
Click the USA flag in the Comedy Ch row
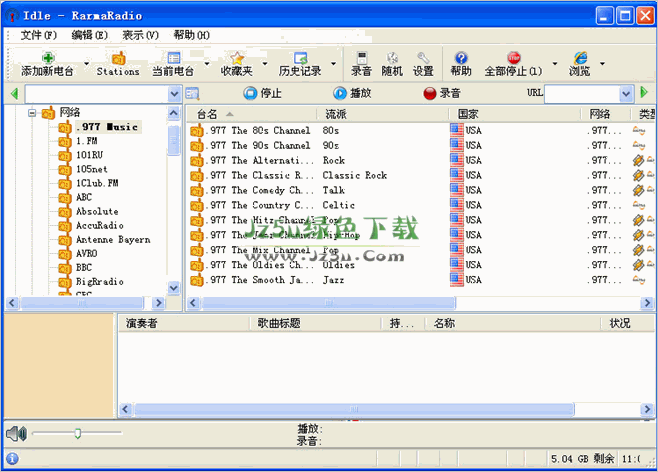pos(456,190)
